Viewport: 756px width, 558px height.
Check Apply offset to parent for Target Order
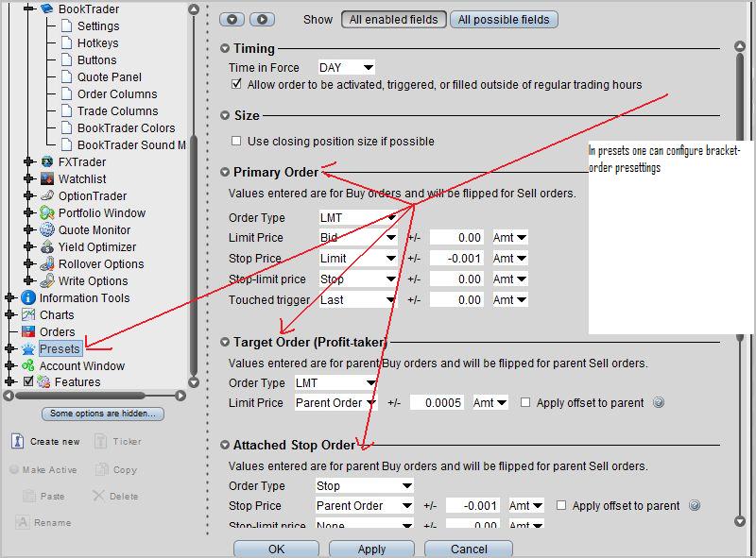(x=525, y=402)
